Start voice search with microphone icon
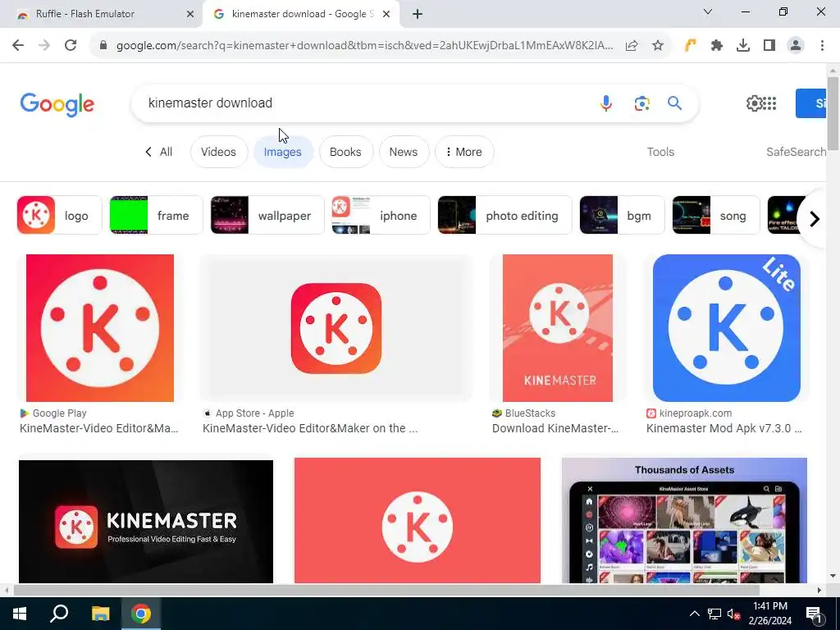This screenshot has height=630, width=840. [606, 103]
